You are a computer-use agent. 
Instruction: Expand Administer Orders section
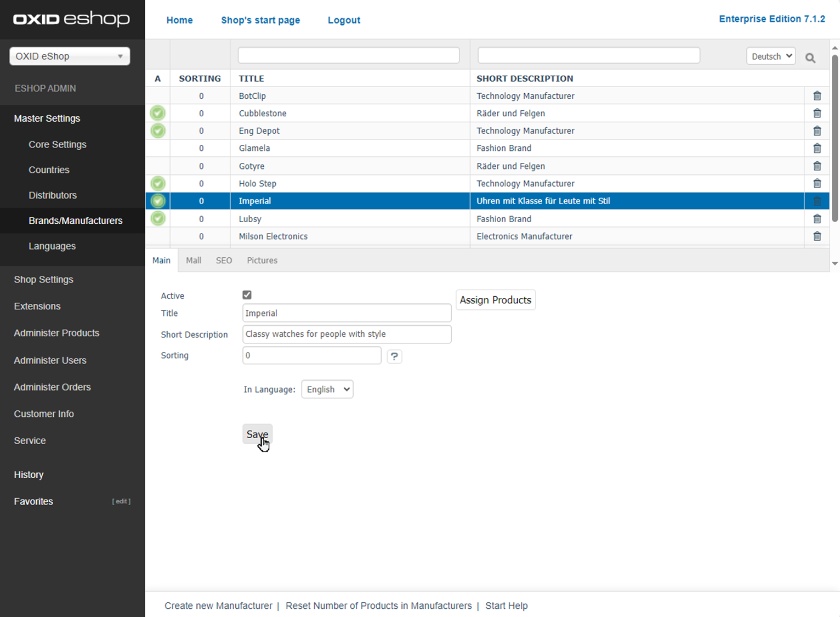pos(53,387)
